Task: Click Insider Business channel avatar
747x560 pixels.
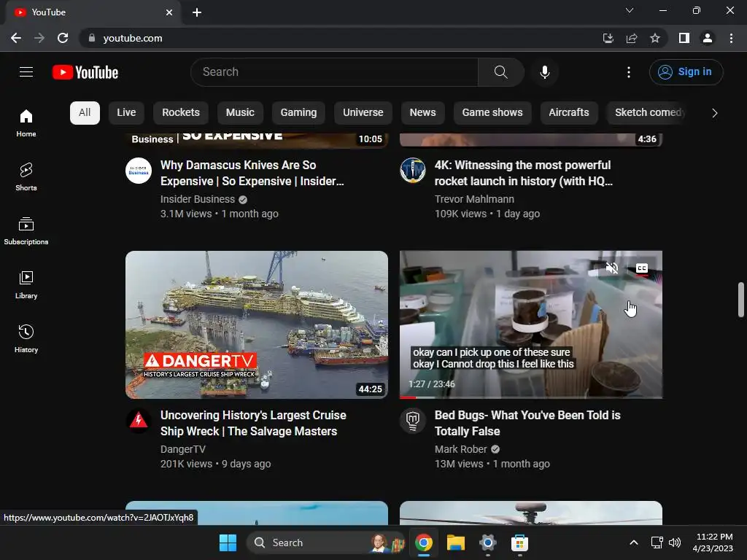Action: pos(139,171)
